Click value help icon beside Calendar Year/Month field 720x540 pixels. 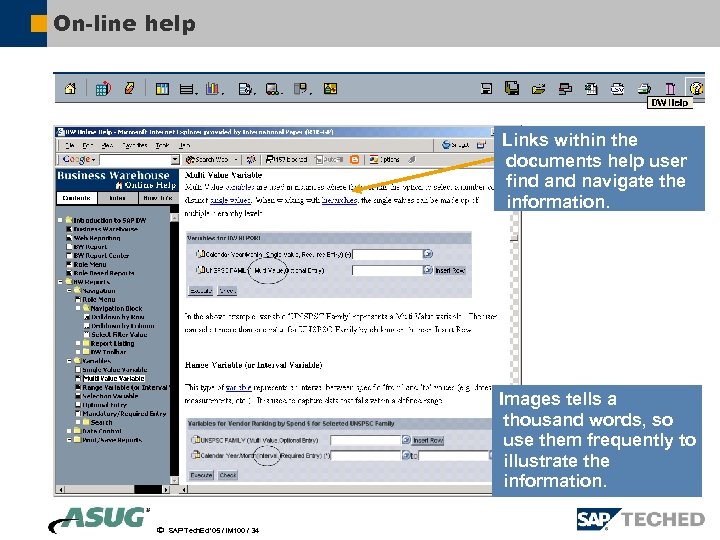click(428, 254)
